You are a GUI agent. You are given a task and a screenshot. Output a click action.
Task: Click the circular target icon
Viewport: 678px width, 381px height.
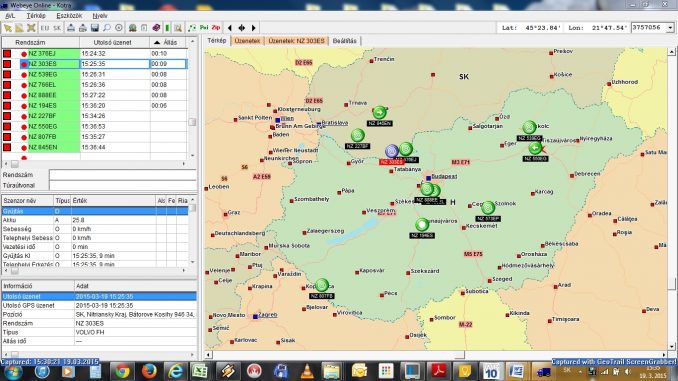click(119, 28)
